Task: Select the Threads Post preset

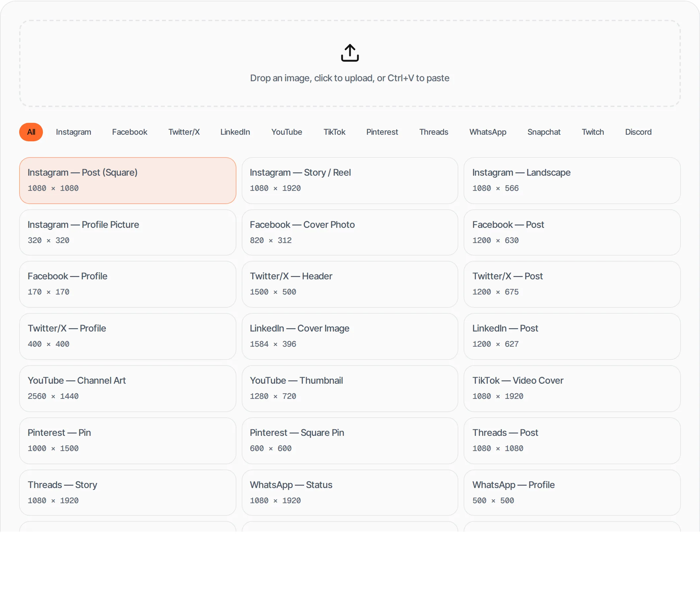Action: 572,440
